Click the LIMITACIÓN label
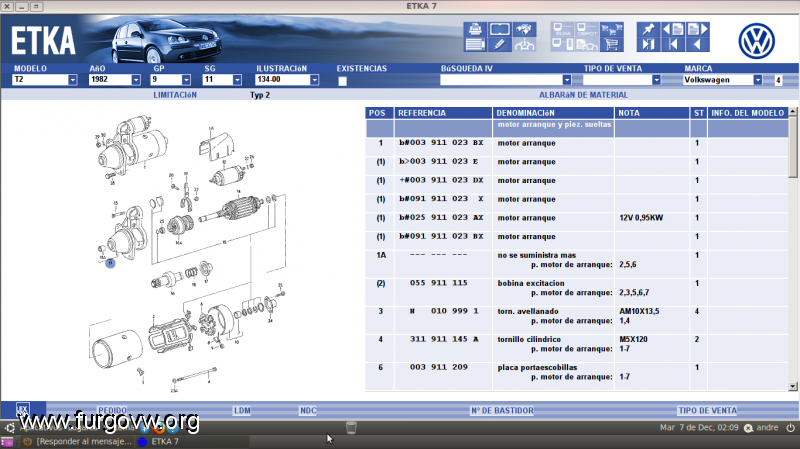The image size is (800, 449). (x=175, y=95)
